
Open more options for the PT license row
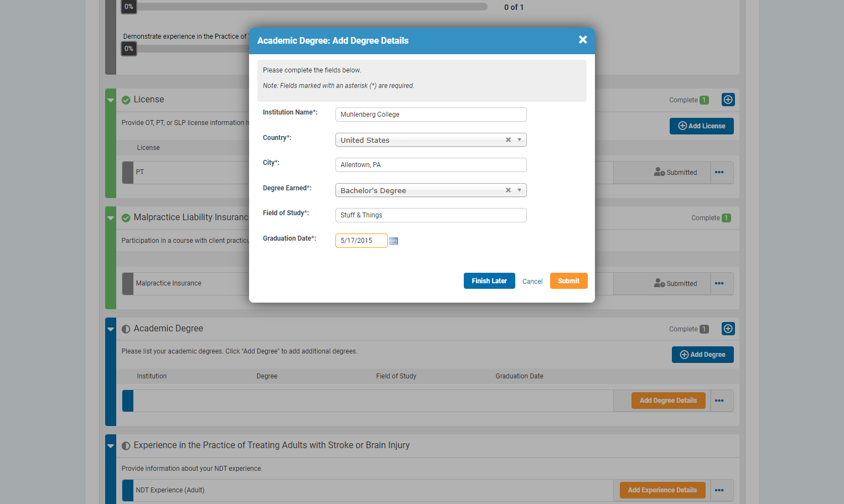[x=719, y=173]
